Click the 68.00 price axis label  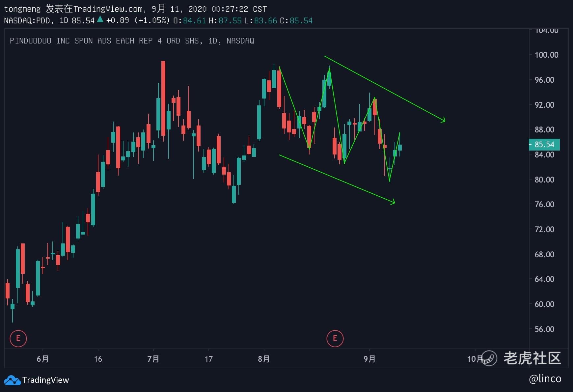point(544,254)
